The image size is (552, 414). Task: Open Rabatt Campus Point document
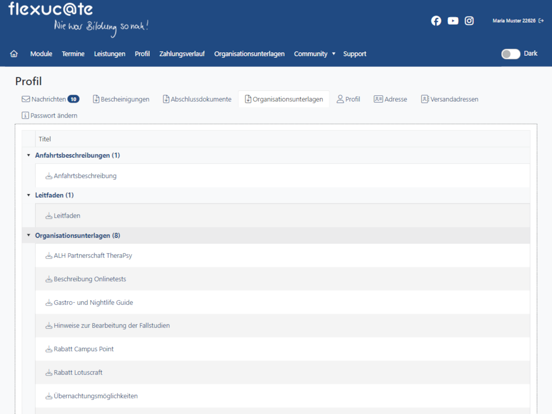[84, 349]
